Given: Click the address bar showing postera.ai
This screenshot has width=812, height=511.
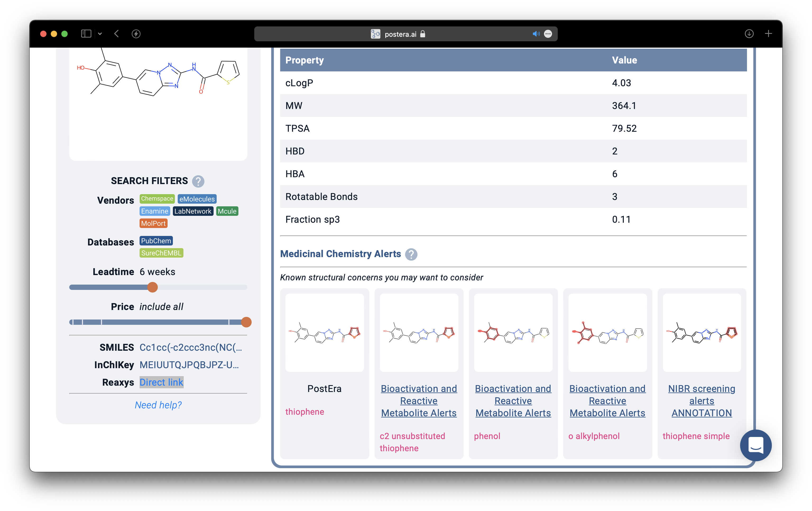Looking at the screenshot, I should (x=405, y=34).
